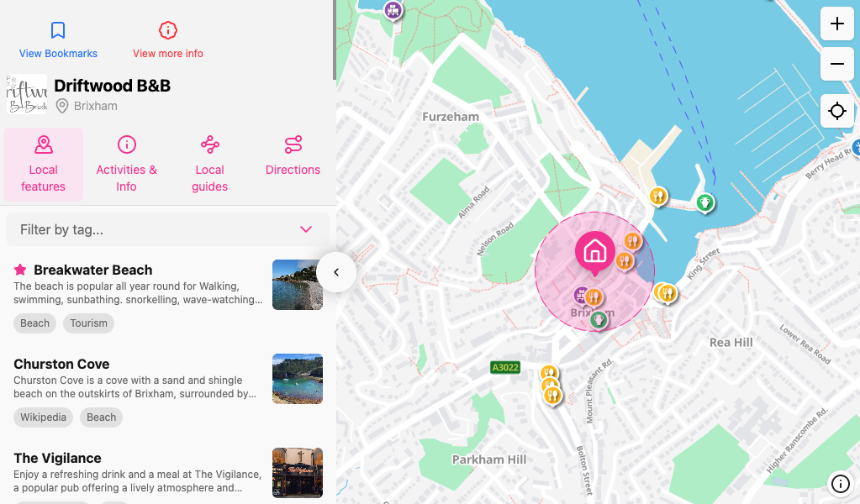Open the Activities & Info tab

click(126, 164)
